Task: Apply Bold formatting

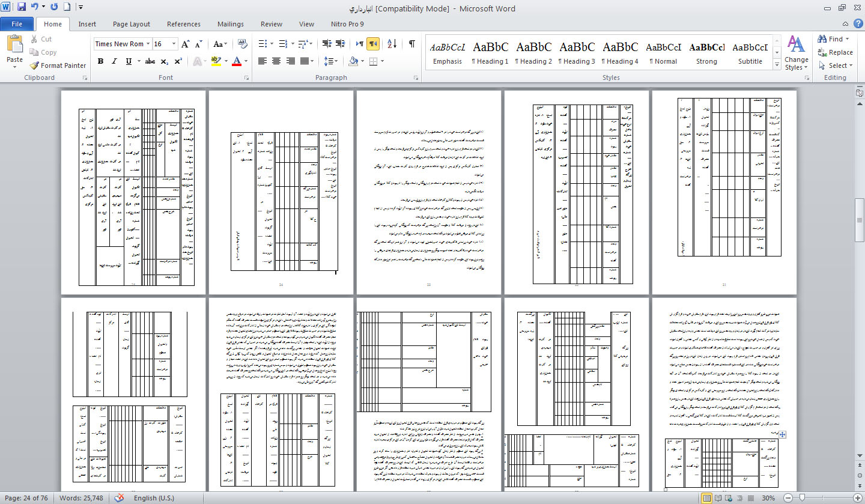Action: click(x=100, y=61)
